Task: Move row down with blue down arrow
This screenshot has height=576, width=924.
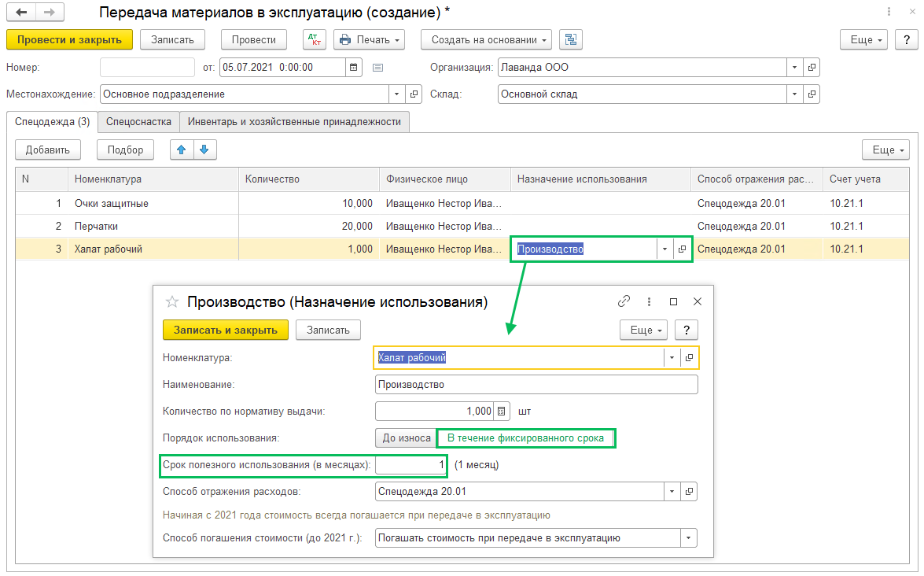Action: click(x=204, y=150)
